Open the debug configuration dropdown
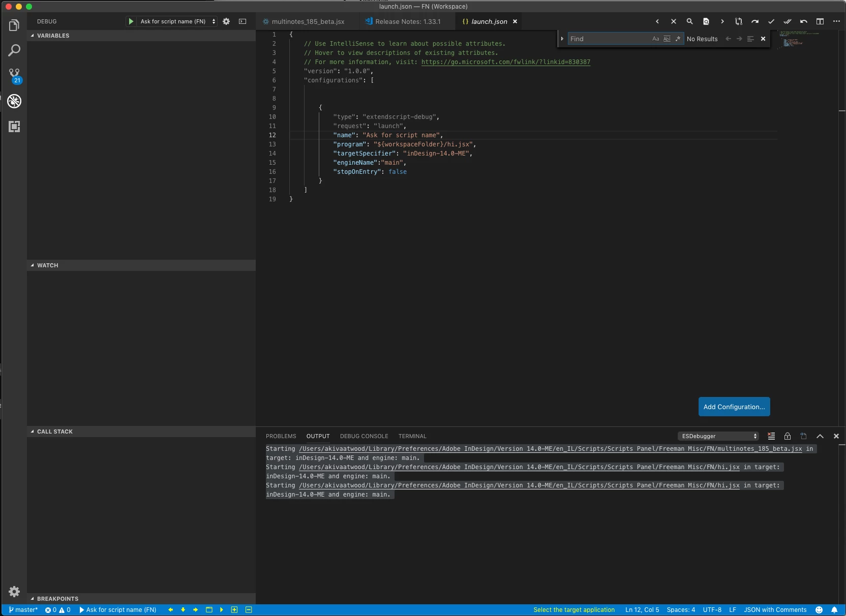 [177, 21]
